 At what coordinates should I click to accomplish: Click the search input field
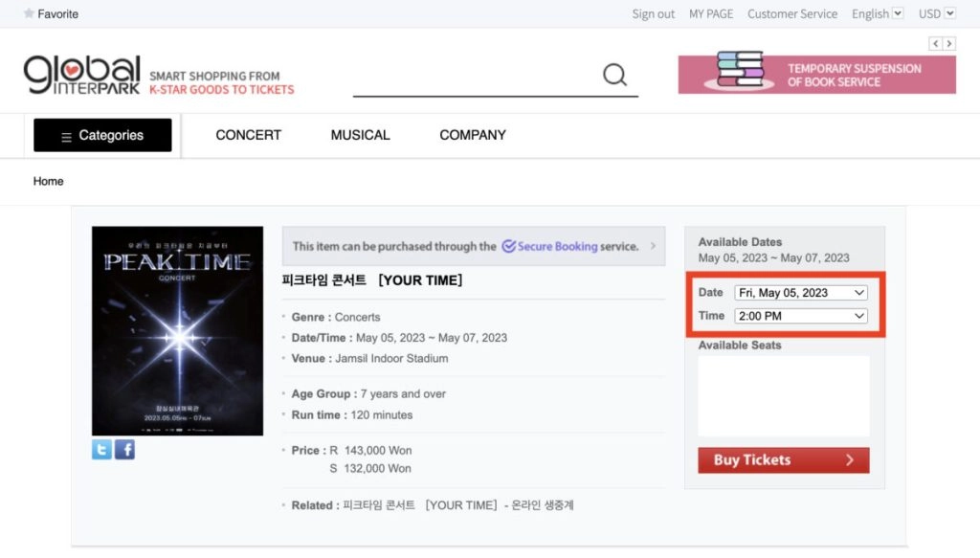pyautogui.click(x=474, y=77)
